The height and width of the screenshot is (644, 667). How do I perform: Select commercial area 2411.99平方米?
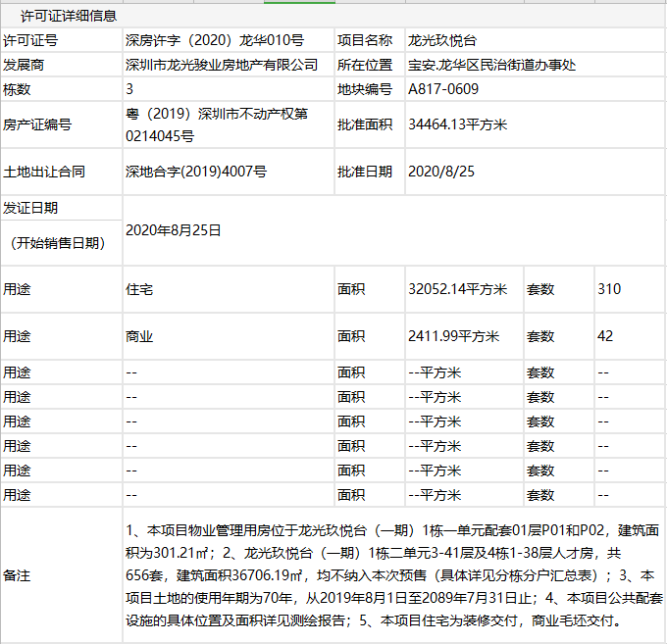[453, 336]
